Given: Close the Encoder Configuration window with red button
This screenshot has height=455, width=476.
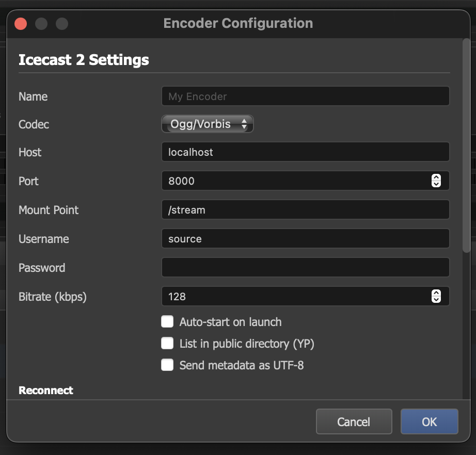Looking at the screenshot, I should [x=21, y=24].
